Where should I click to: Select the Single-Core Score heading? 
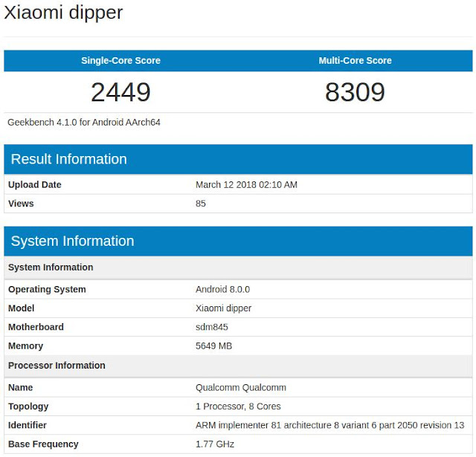coord(120,60)
